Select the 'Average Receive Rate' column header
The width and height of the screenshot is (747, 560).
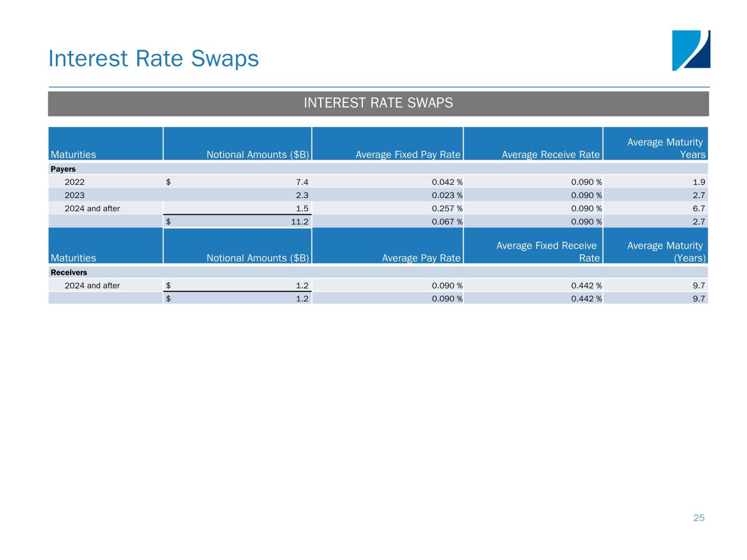[x=551, y=155]
